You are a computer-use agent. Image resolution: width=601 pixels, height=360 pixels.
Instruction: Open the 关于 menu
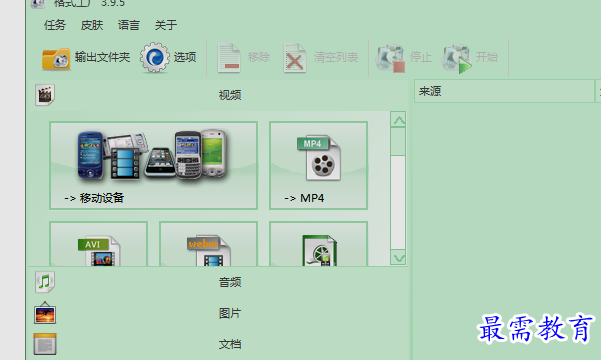point(166,25)
